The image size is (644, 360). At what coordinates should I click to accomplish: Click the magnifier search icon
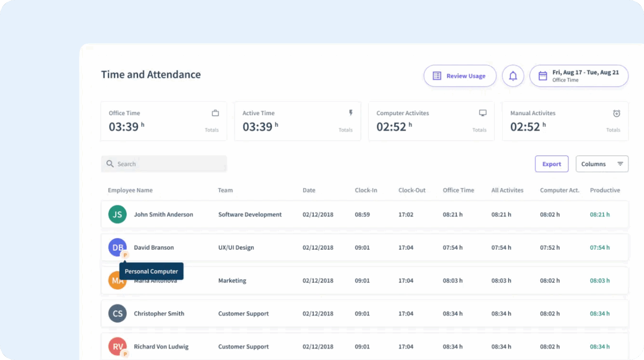tap(110, 164)
